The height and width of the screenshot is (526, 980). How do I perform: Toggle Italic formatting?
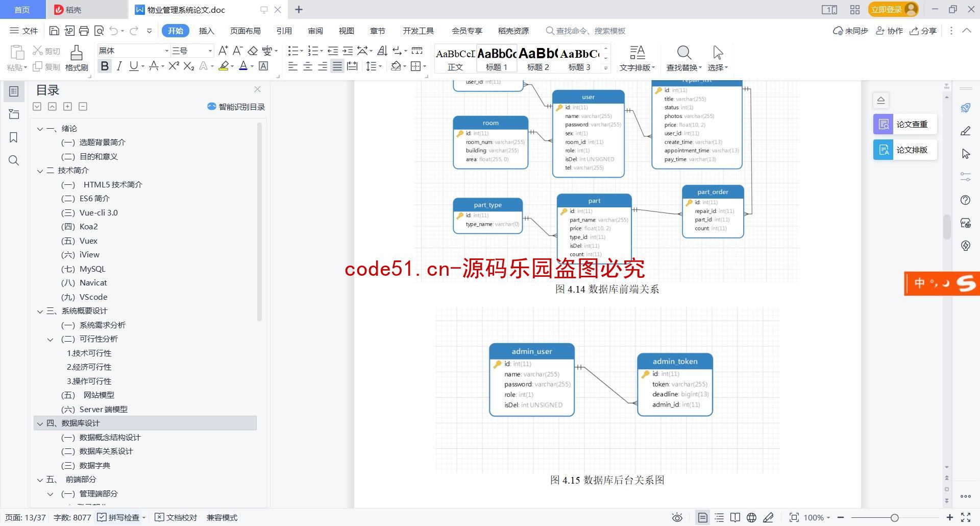click(119, 66)
